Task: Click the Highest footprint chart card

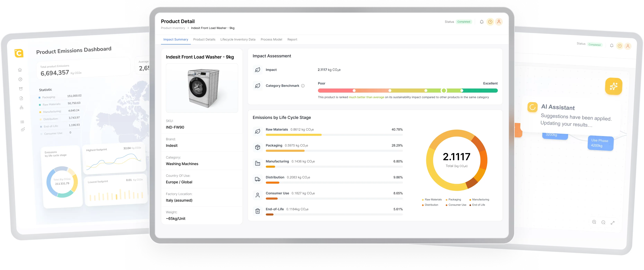Action: point(114,159)
